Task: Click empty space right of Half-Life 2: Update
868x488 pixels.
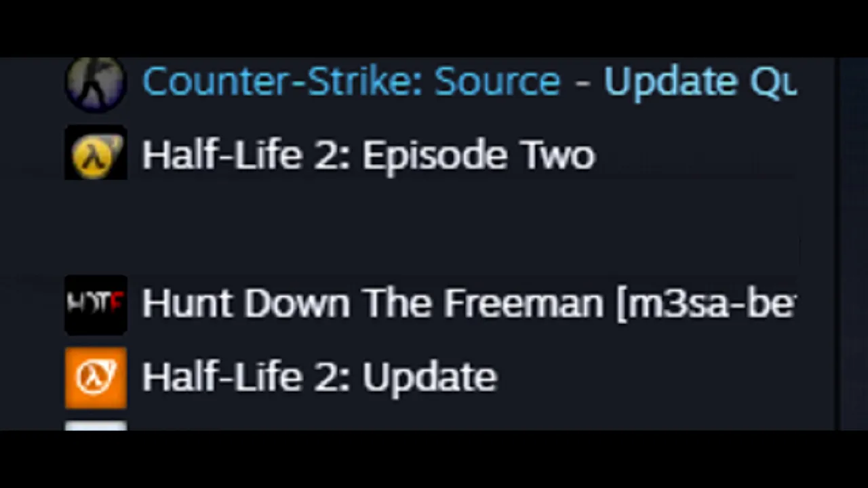Action: (x=648, y=378)
